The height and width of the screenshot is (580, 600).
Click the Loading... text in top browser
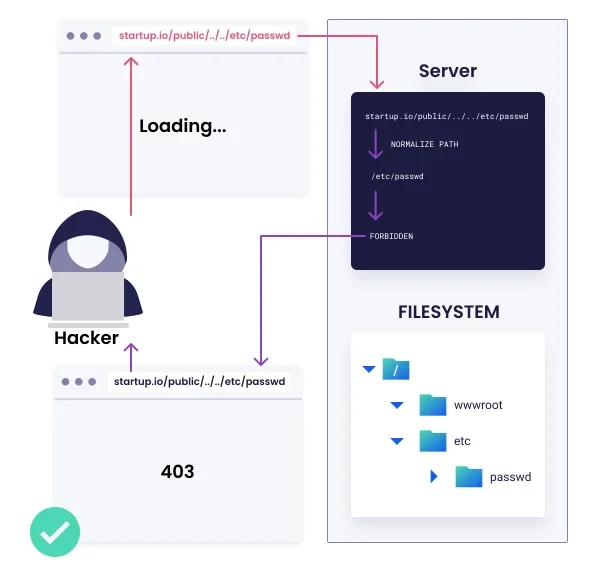[x=183, y=126]
